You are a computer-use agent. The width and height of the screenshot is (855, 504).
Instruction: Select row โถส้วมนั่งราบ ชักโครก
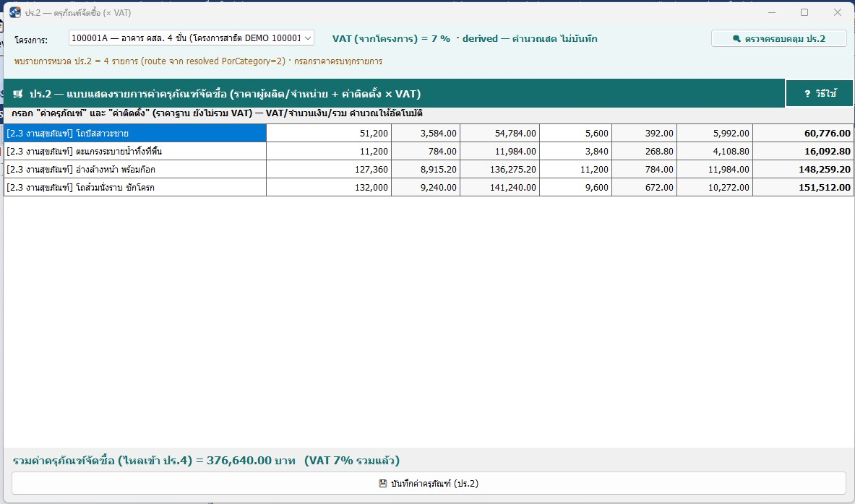pos(135,187)
